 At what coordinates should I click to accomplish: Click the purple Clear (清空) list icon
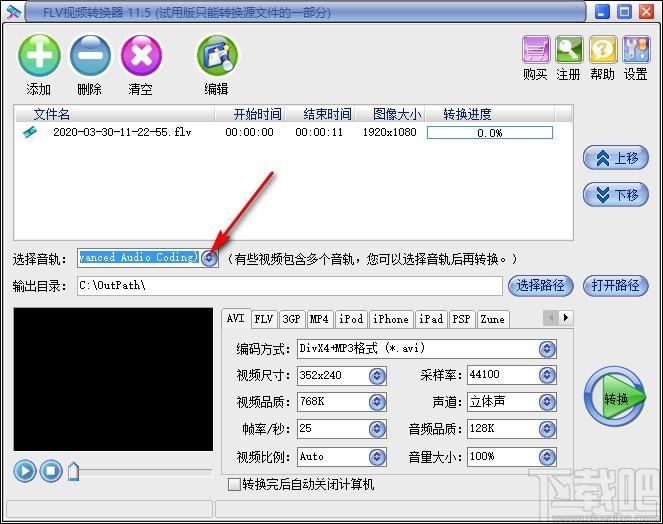click(141, 56)
